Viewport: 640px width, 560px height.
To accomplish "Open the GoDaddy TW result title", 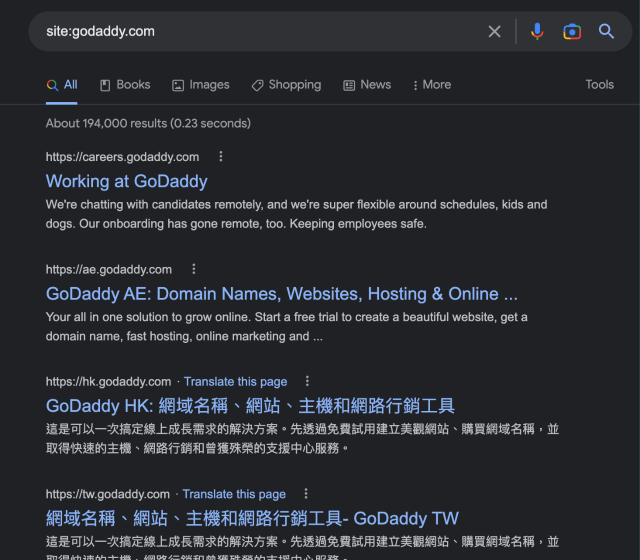I will point(252,518).
